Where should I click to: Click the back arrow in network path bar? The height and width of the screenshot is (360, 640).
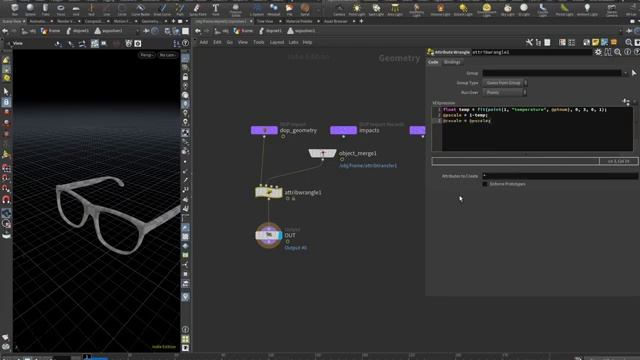(198, 31)
